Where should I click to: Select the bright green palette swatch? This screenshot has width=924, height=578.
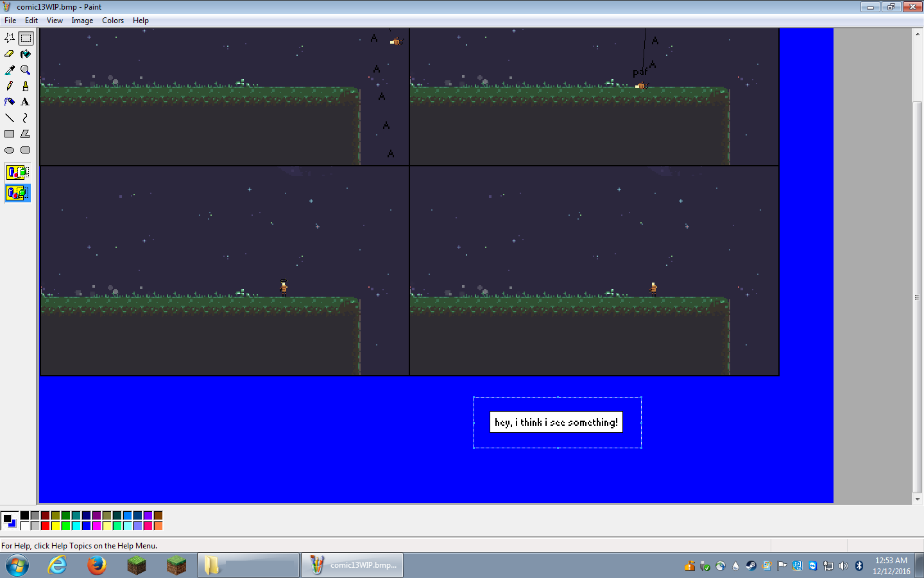65,526
